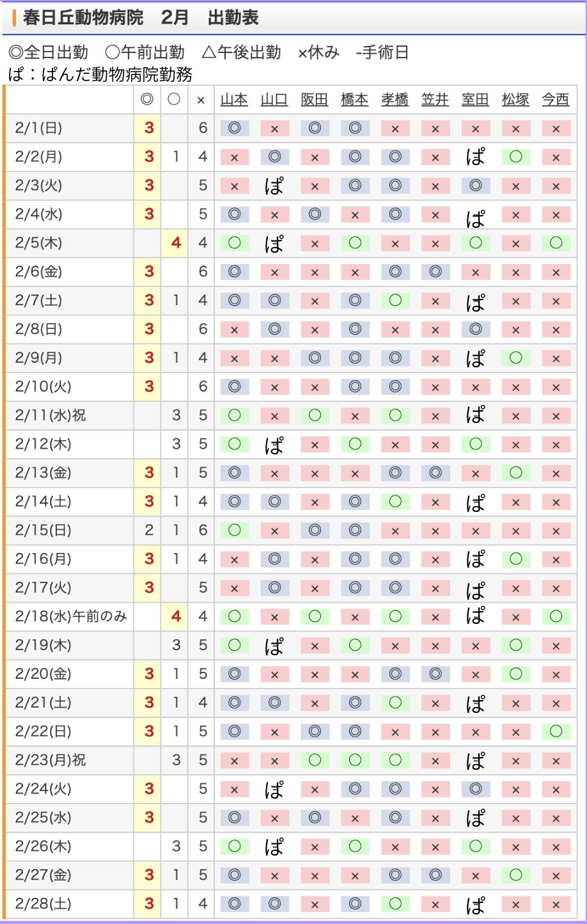
Task: Select the 阪田 header link
Action: (x=314, y=100)
